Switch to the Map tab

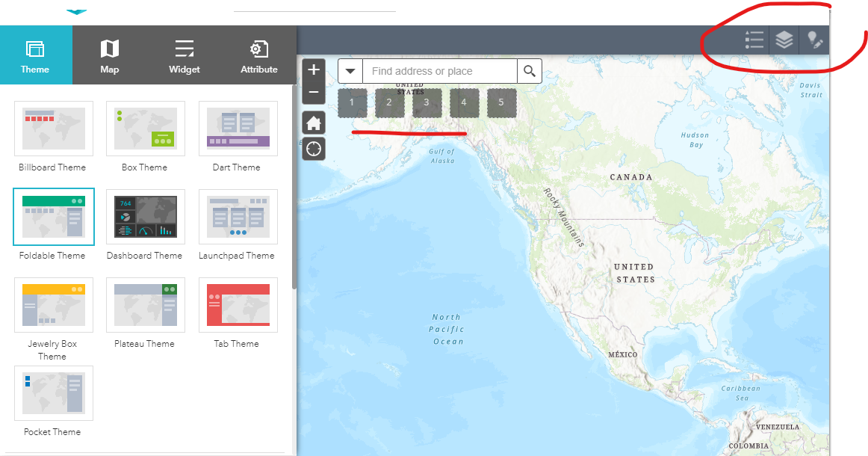(x=109, y=55)
